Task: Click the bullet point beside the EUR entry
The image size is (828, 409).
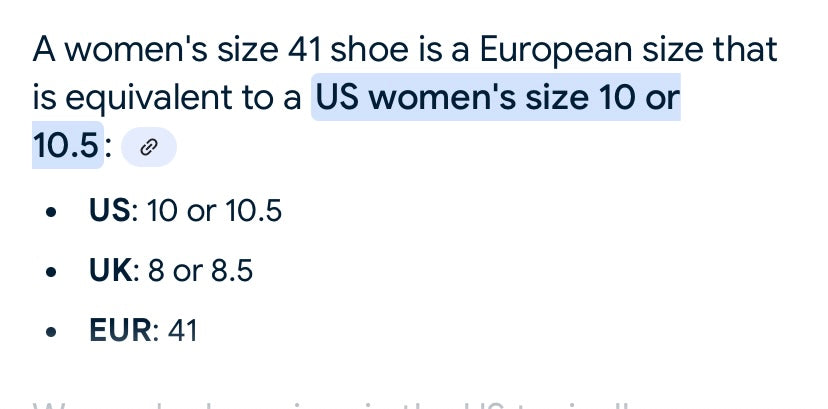Action: pos(51,332)
